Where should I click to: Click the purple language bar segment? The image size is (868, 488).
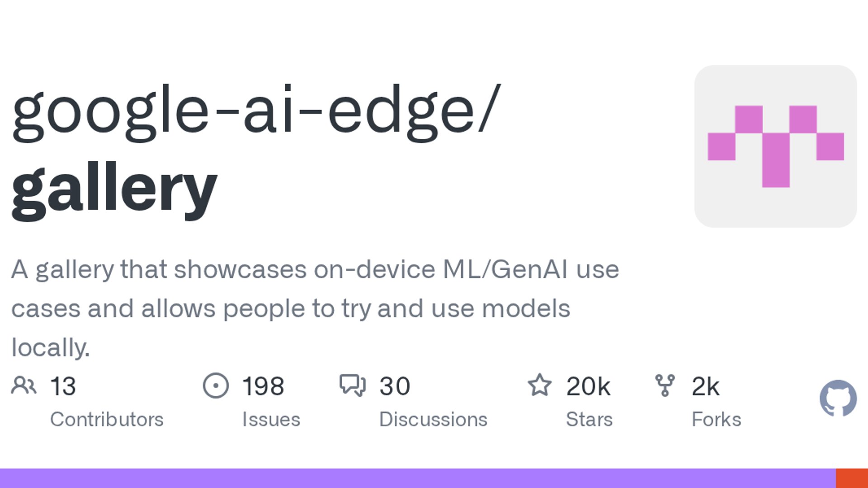(416, 478)
